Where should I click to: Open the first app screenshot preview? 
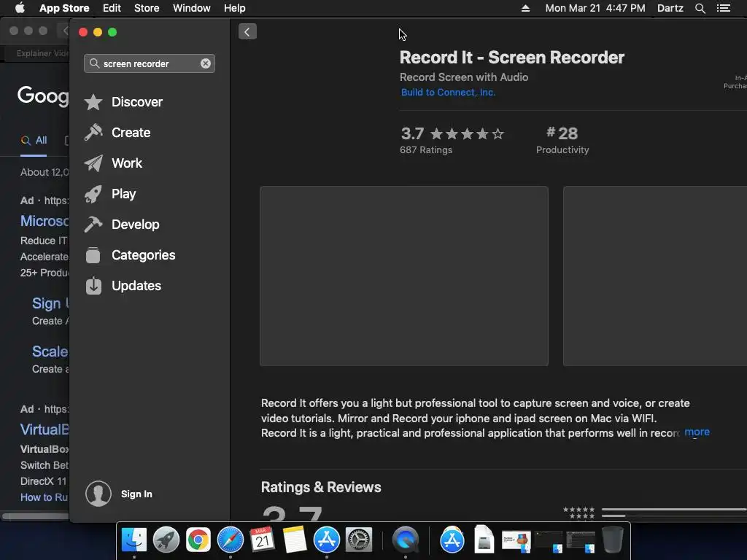point(404,276)
